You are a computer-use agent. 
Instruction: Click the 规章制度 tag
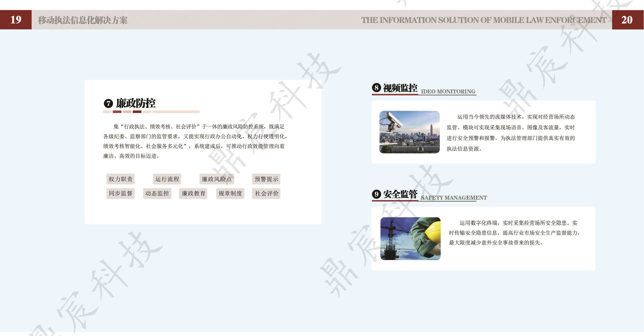[230, 193]
